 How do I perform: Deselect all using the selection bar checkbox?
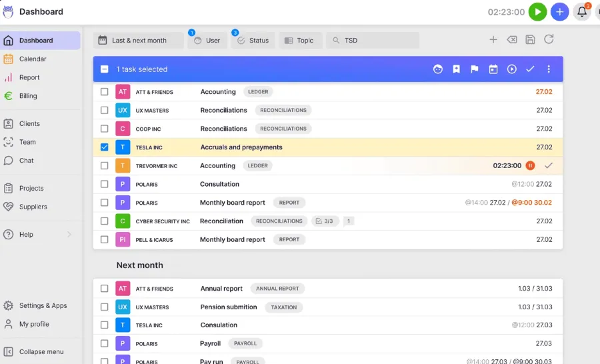104,69
